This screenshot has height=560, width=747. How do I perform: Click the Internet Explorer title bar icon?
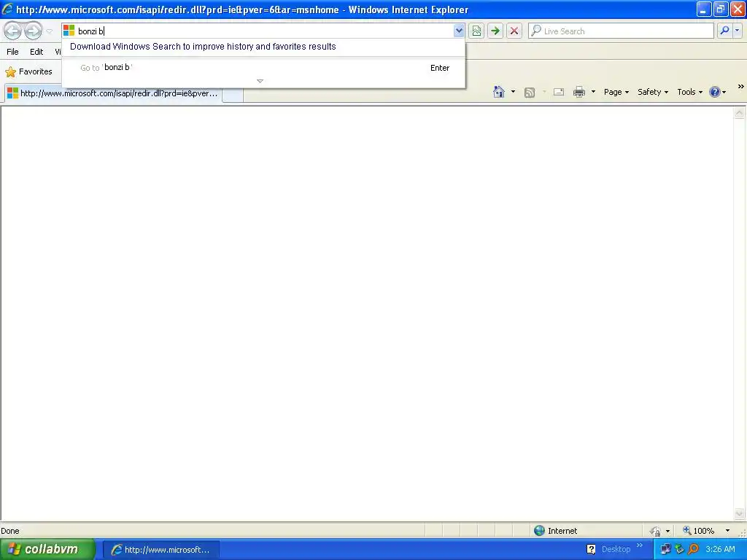(x=7, y=9)
